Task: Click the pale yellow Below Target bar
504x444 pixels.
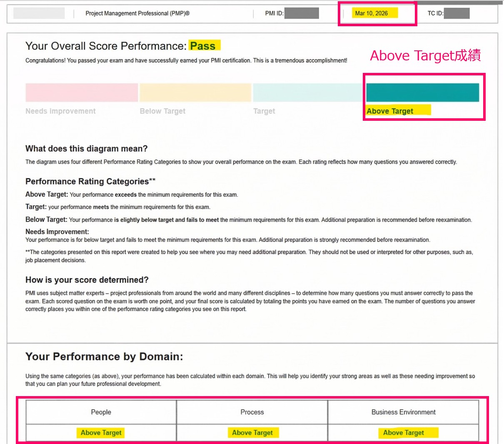Action: tap(195, 92)
